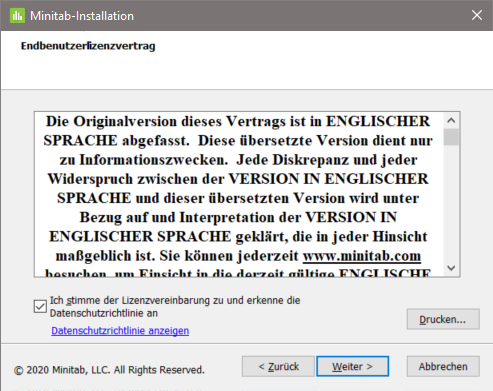
Task: Uncheck the license agreement checkbox
Action: (x=40, y=306)
